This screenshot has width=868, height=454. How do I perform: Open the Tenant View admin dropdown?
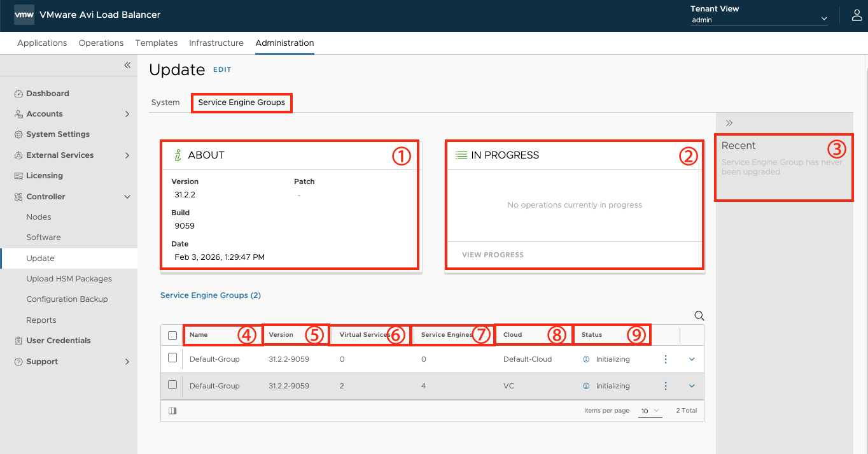coord(759,20)
